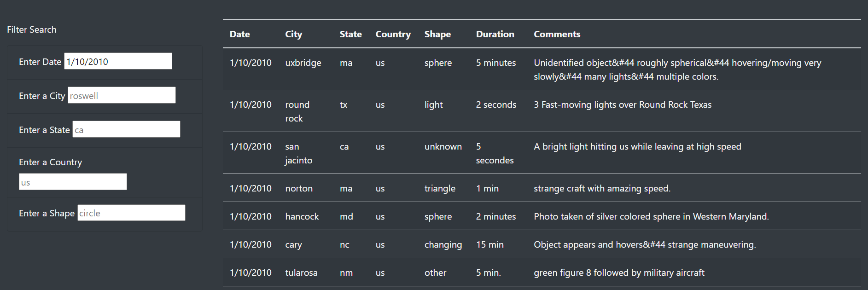Click the State column header

click(x=350, y=34)
